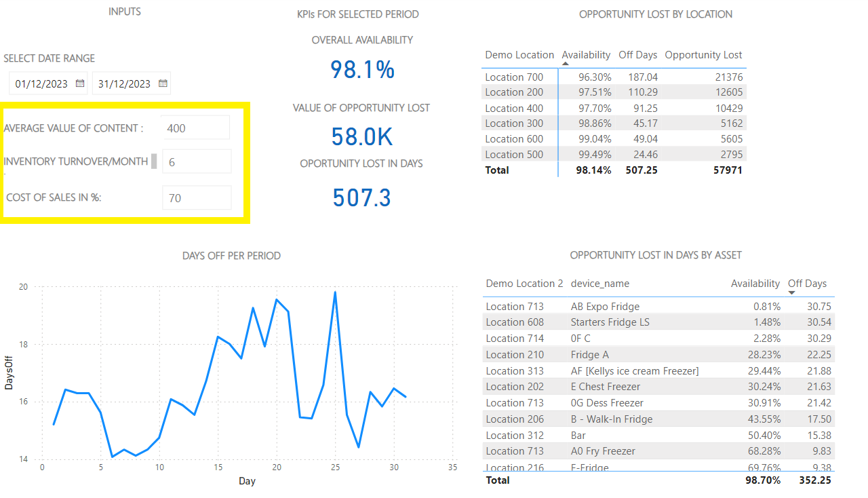The image size is (868, 498).
Task: Edit the Average Value of Content input
Action: [196, 128]
